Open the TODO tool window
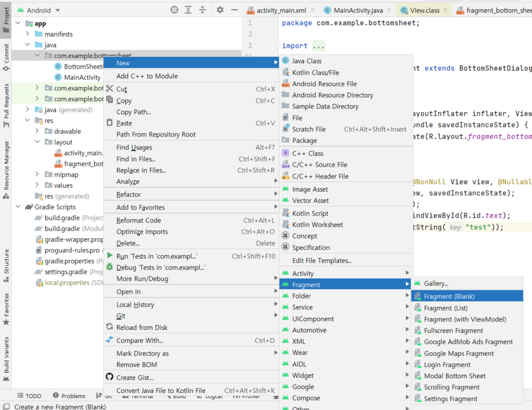The image size is (532, 410). (29, 396)
